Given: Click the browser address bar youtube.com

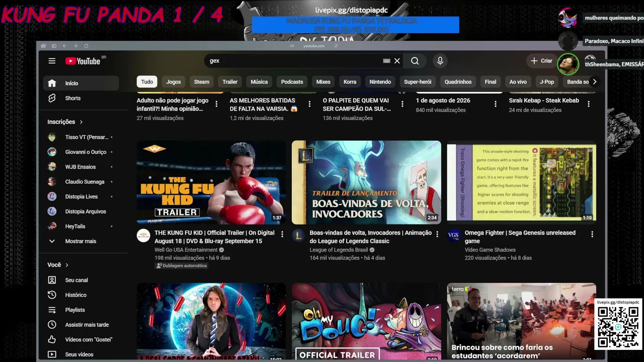Looking at the screenshot, I should tap(314, 46).
